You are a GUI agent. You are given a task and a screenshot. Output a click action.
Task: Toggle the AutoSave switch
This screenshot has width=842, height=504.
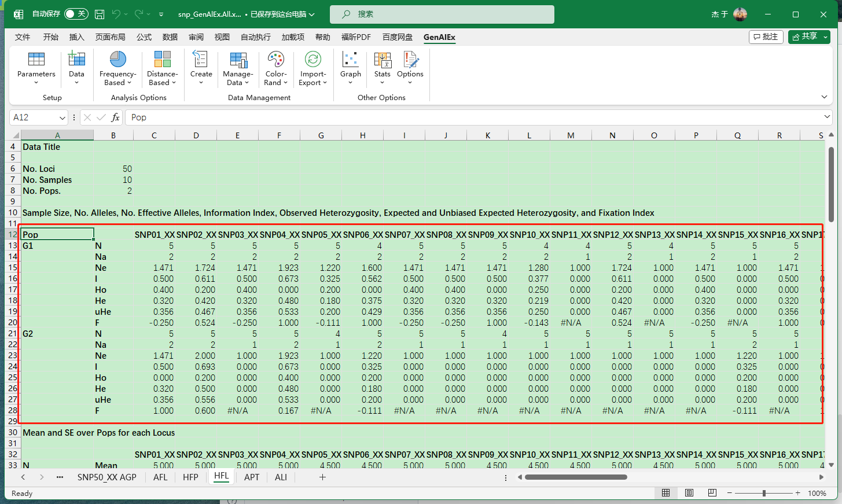coord(76,14)
